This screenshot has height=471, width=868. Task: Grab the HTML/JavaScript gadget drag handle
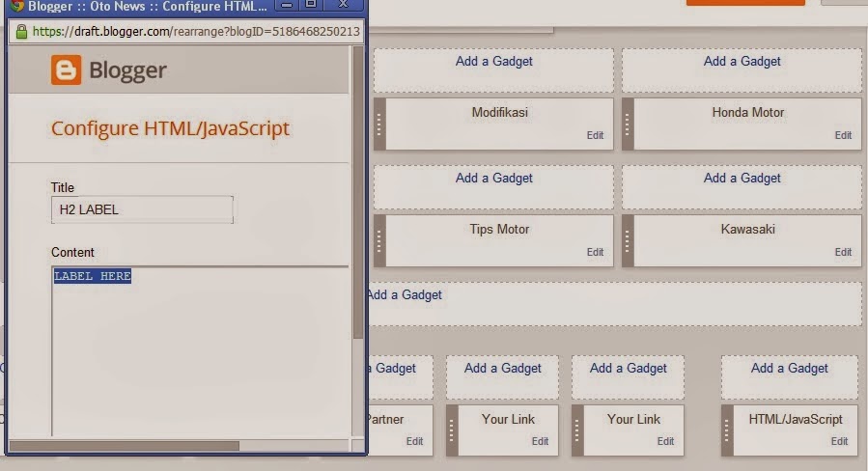tap(727, 430)
